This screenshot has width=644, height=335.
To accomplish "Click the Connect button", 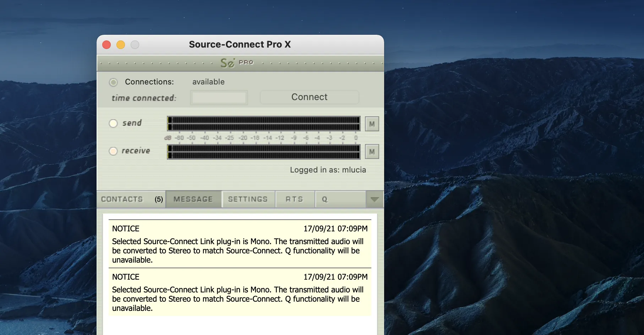I will point(309,97).
